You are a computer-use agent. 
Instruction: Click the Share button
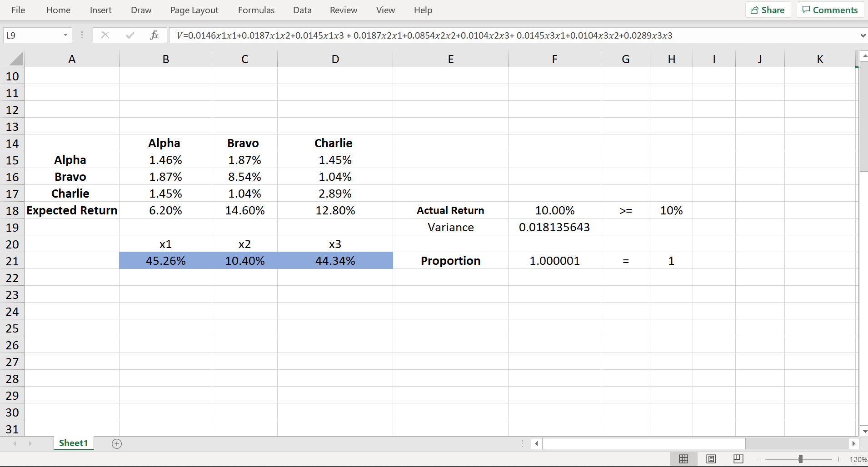(x=768, y=10)
